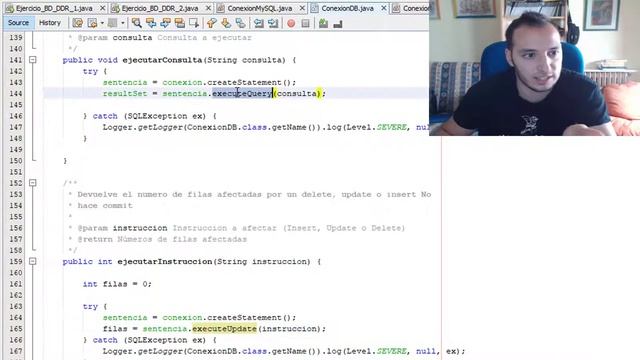Click the SEVERE constant on line 147
This screenshot has width=640, height=360.
coord(391,127)
